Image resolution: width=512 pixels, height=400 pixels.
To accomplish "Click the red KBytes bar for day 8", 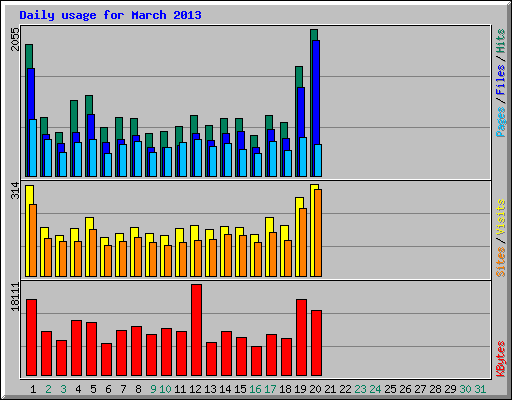I will pyautogui.click(x=137, y=351).
